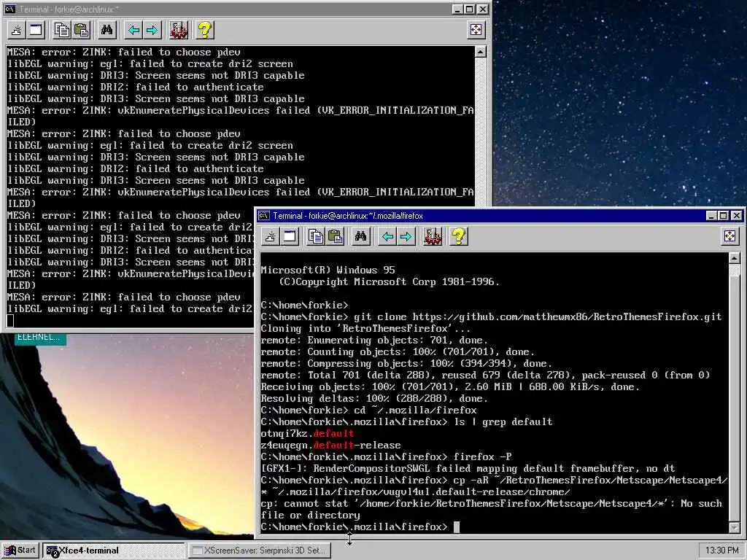Open the Start menu
The height and width of the screenshot is (560, 747).
click(20, 551)
